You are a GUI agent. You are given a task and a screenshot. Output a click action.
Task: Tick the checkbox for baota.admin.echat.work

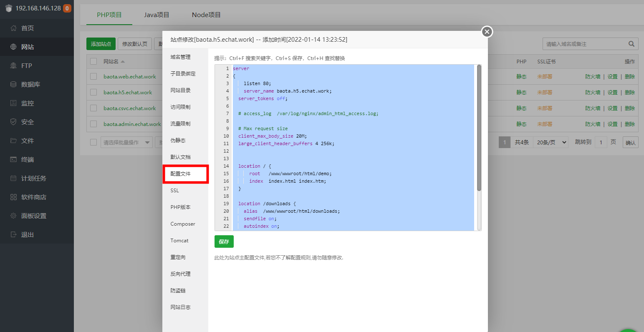tap(93, 124)
